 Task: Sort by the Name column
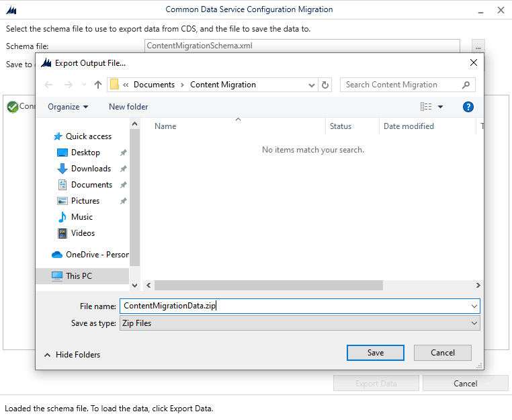click(165, 126)
